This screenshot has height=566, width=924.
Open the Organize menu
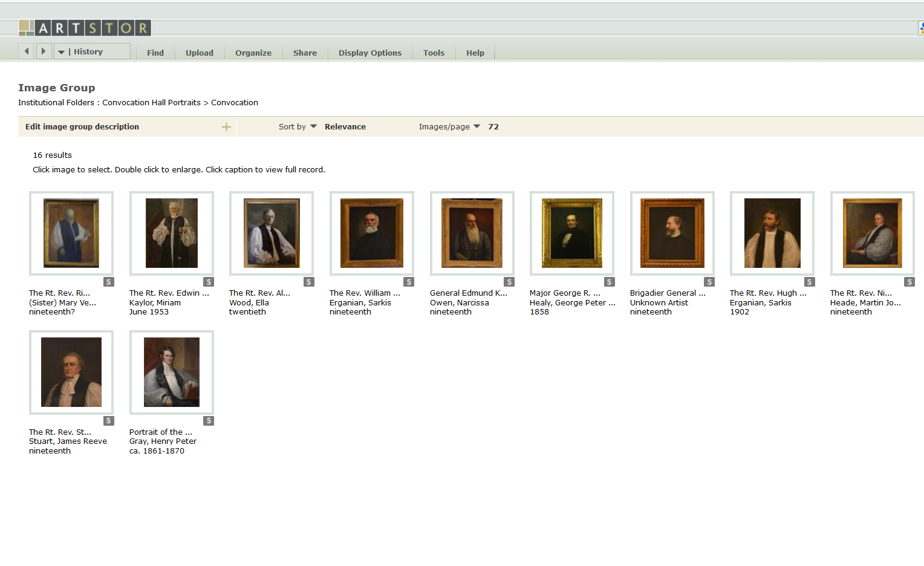[x=253, y=53]
